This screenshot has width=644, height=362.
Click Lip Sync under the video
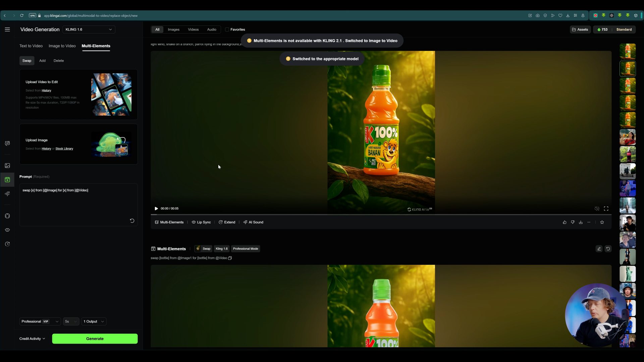coord(201,222)
